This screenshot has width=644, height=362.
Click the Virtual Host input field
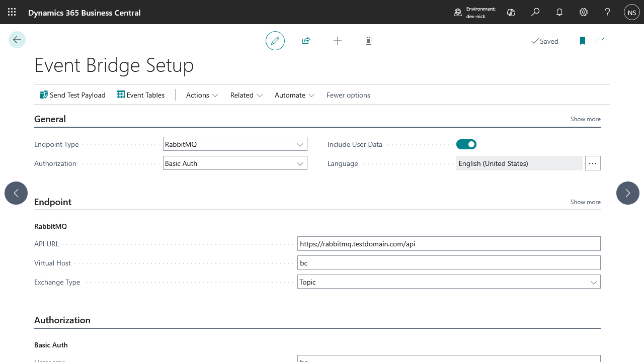tap(449, 263)
